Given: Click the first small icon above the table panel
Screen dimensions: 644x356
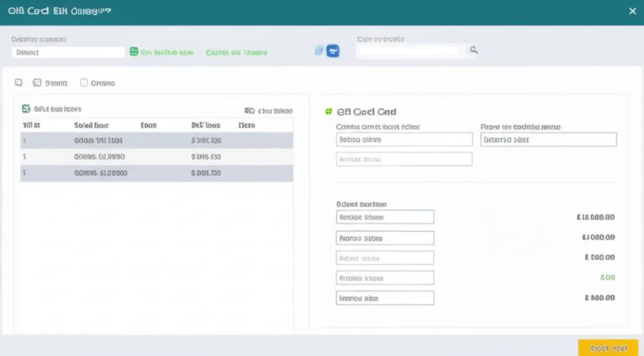Looking at the screenshot, I should [19, 83].
